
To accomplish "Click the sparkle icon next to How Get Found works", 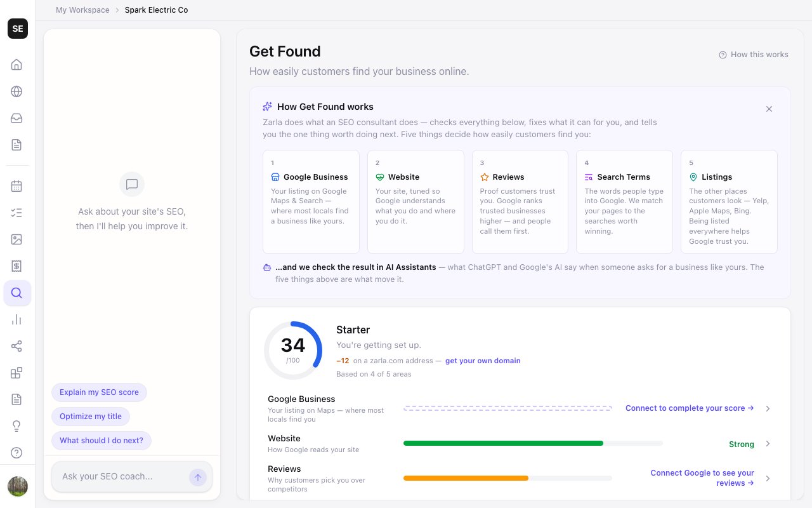I will (267, 107).
